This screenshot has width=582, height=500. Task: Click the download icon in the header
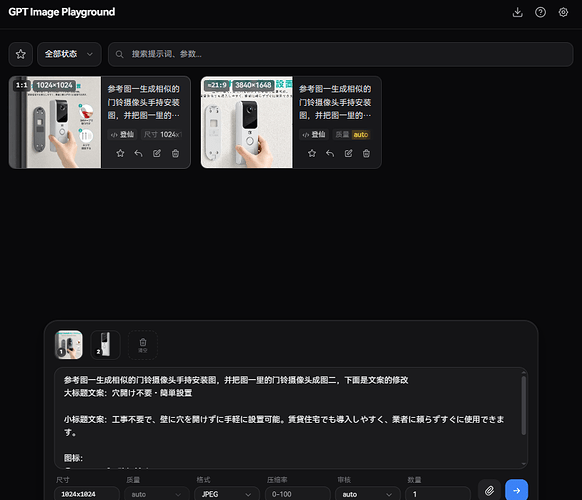click(x=517, y=12)
